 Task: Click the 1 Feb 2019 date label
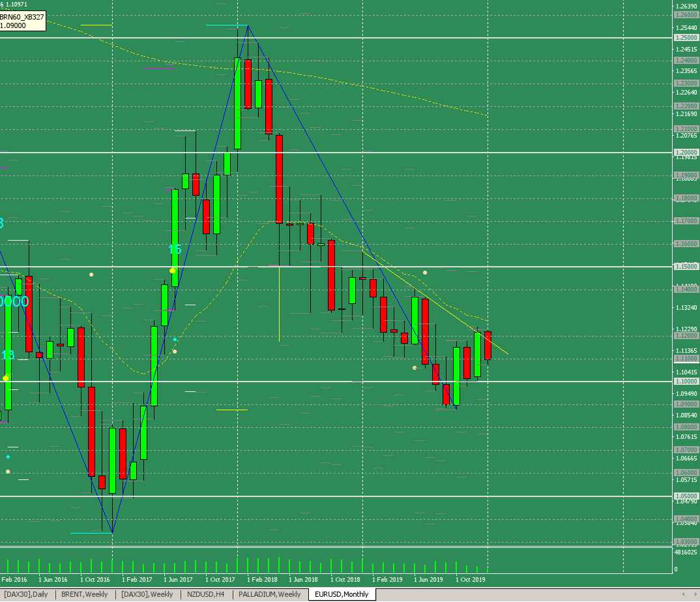pyautogui.click(x=387, y=580)
